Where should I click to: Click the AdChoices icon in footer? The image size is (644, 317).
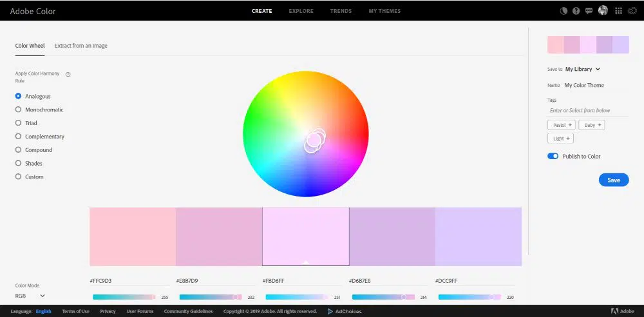(331, 311)
